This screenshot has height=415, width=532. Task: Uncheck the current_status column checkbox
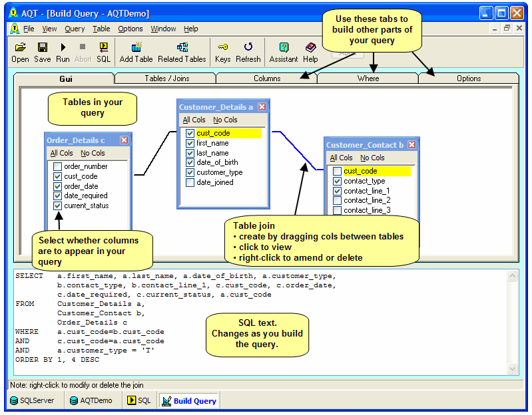pyautogui.click(x=57, y=206)
